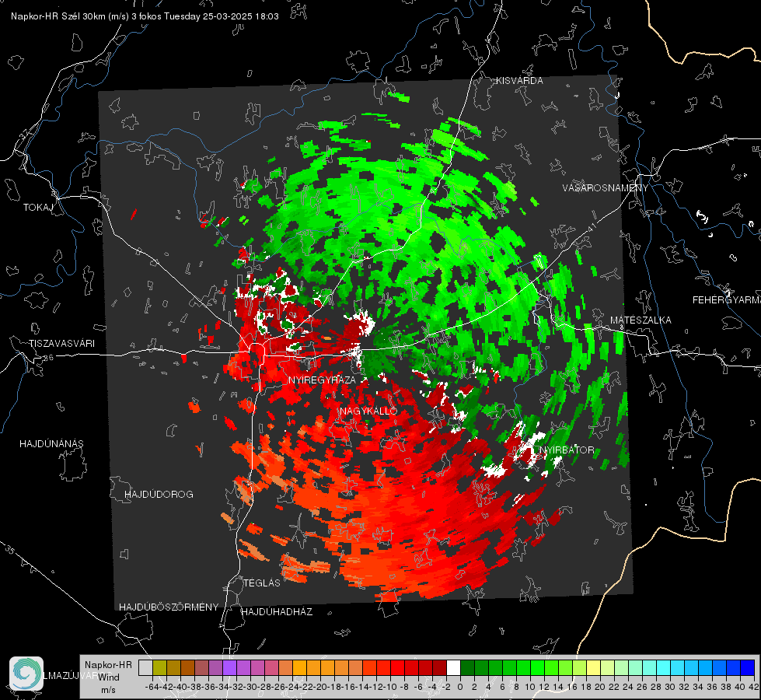
Task: Click the TISZAVASVÁRI town label
Action: (x=61, y=344)
